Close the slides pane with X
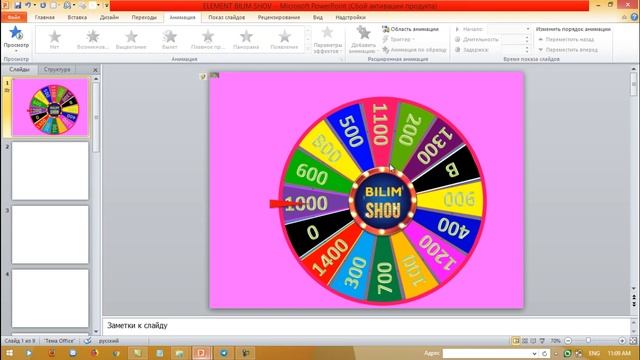The width and height of the screenshot is (640, 360). pyautogui.click(x=95, y=70)
